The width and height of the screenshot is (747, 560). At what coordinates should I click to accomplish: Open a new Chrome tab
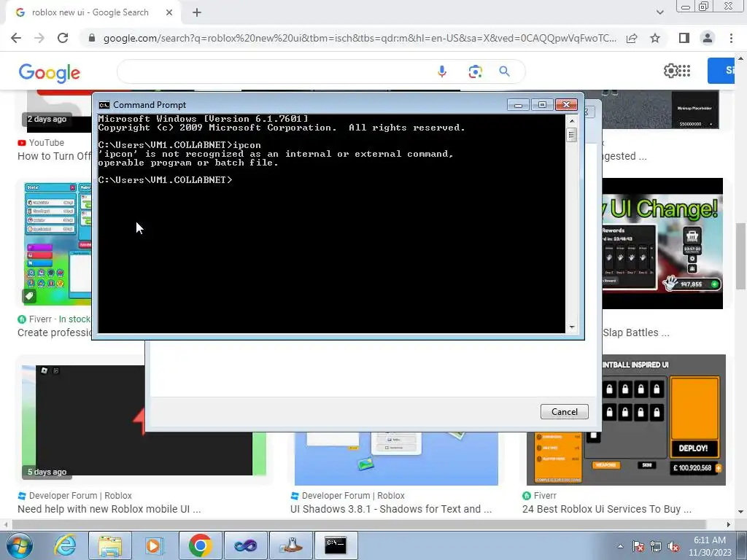pyautogui.click(x=197, y=13)
